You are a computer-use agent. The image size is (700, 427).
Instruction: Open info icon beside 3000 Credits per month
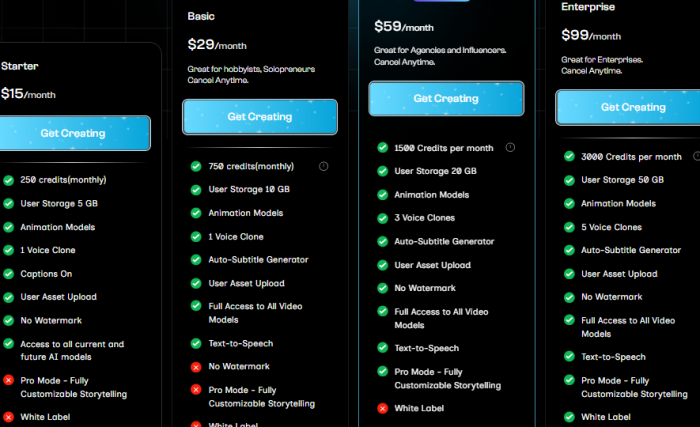tap(698, 157)
